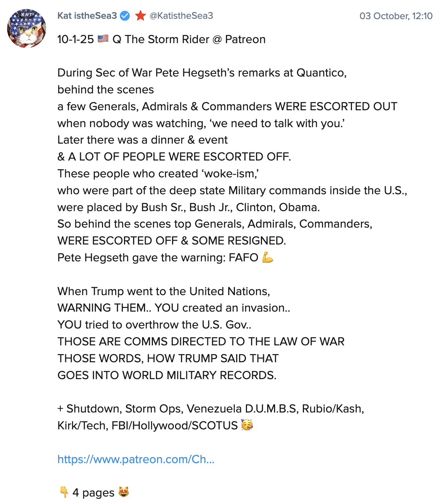Click the "During Sec of War Pete Hegseth's remarks" line

point(202,73)
